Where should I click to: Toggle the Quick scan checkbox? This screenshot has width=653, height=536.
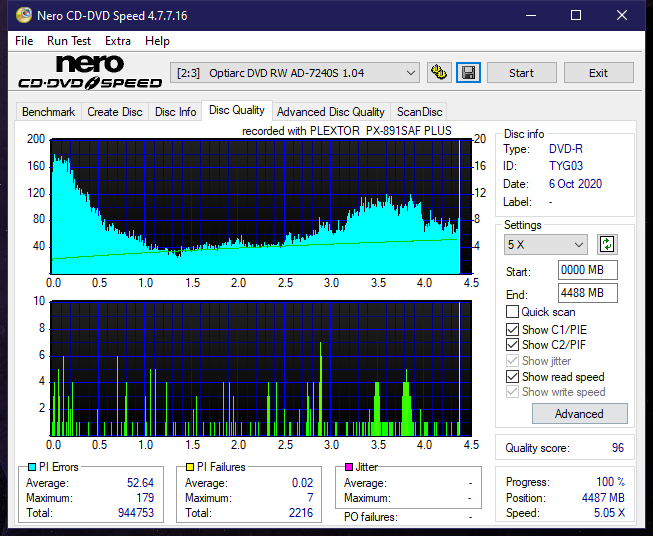pos(512,312)
